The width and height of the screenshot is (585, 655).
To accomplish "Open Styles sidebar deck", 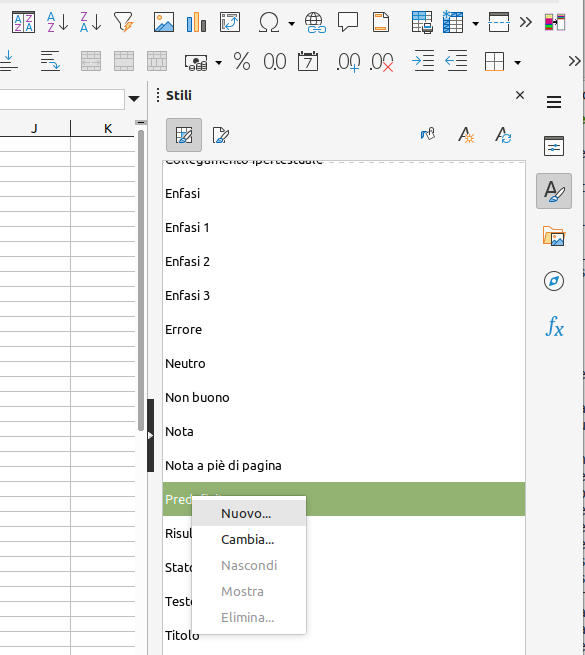I will click(x=554, y=191).
